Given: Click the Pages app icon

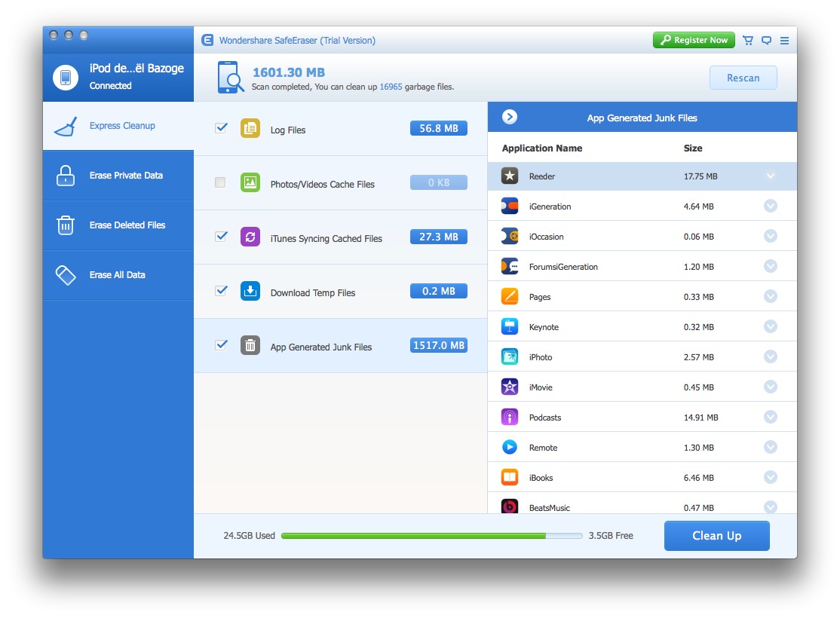Looking at the screenshot, I should click(510, 296).
